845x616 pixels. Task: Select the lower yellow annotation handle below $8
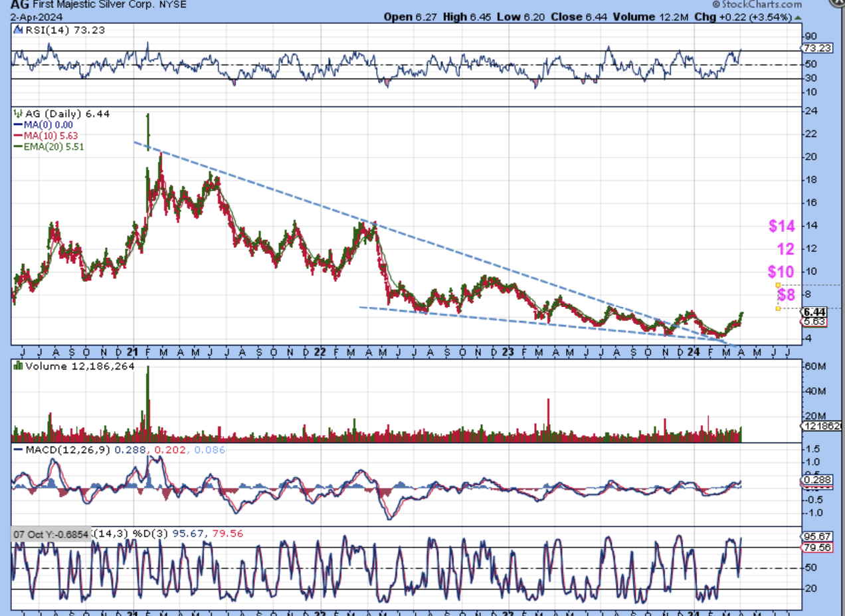(778, 308)
